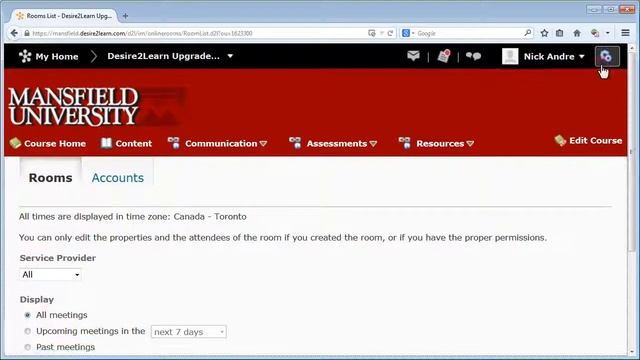640x360 pixels.
Task: Select Upcoming meetings radio button
Action: (27, 331)
